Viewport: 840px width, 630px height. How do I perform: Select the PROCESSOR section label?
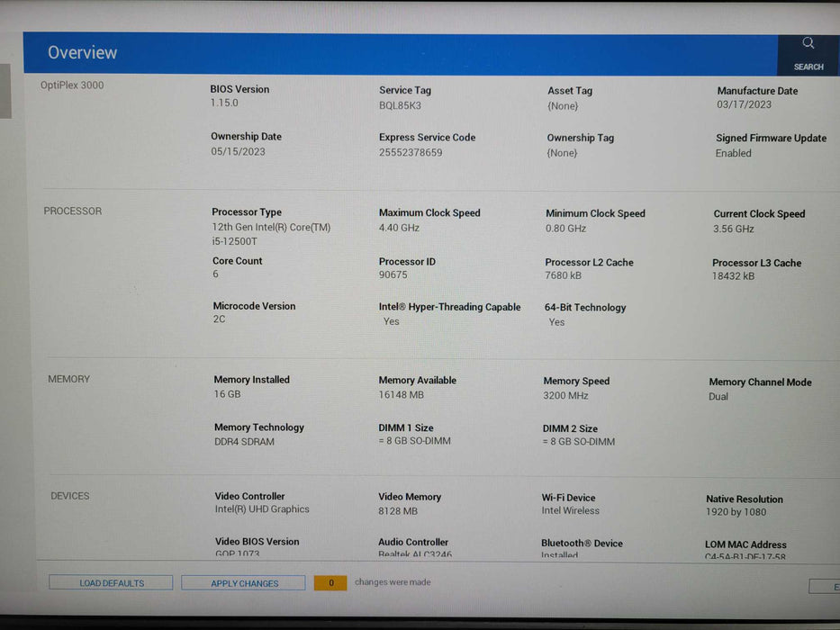pyautogui.click(x=73, y=211)
